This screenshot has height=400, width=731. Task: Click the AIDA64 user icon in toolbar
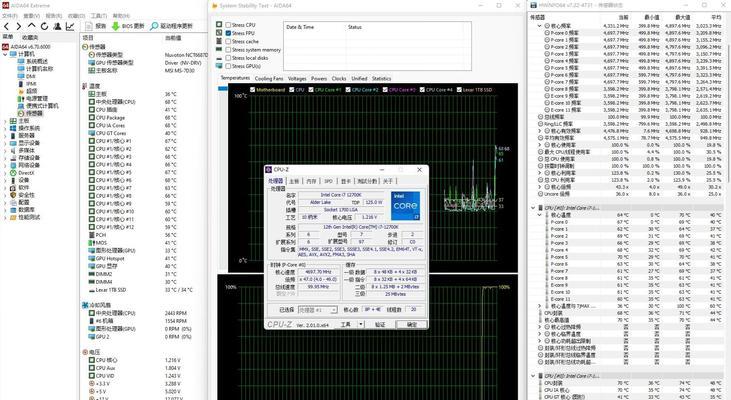tap(57, 27)
